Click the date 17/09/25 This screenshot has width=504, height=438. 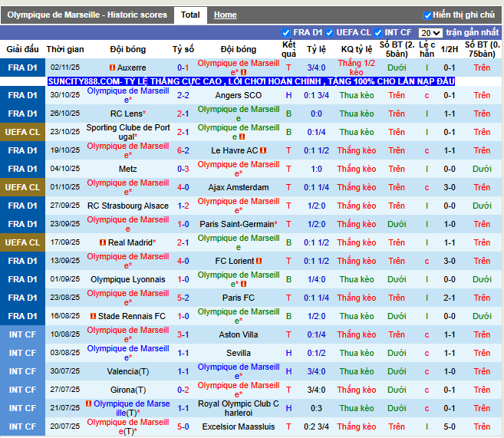tap(65, 242)
